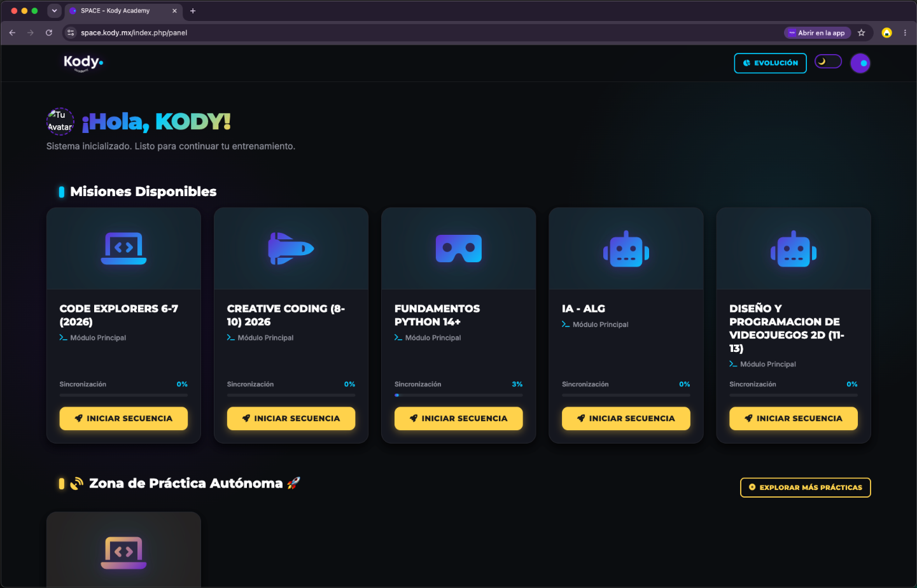Open the Evolución panel
The image size is (917, 588).
pyautogui.click(x=770, y=63)
